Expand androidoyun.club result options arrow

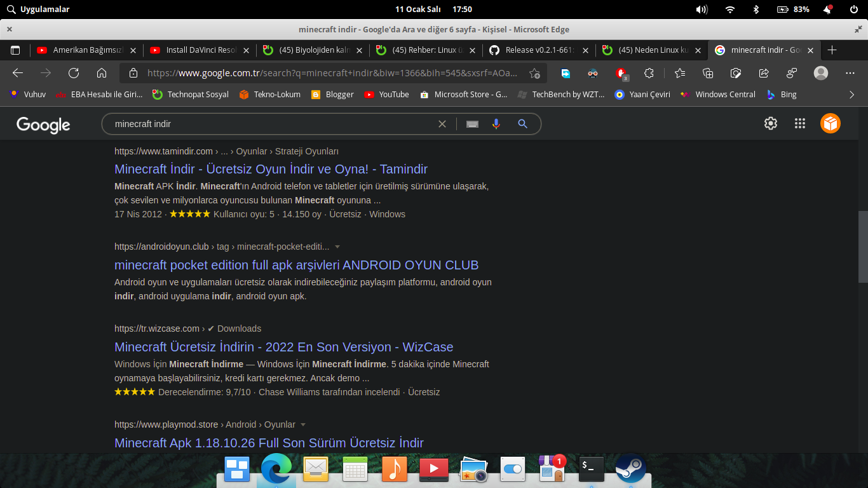[337, 247]
